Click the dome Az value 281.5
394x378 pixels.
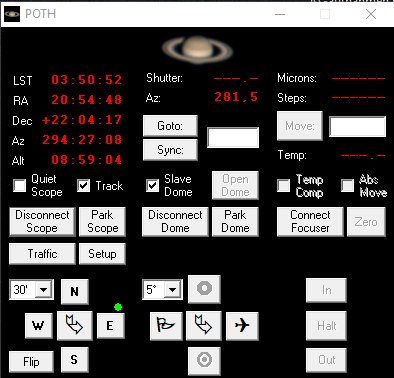236,97
